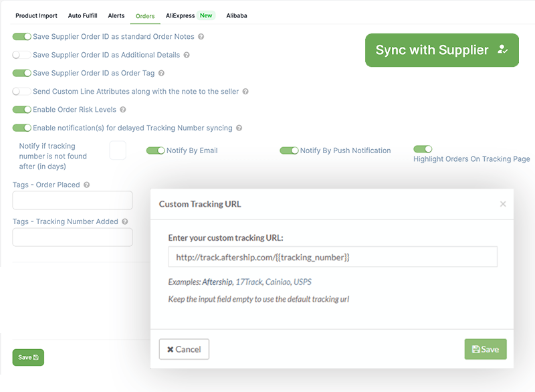Click help icon beside Custom Line Attributes

[245, 92]
